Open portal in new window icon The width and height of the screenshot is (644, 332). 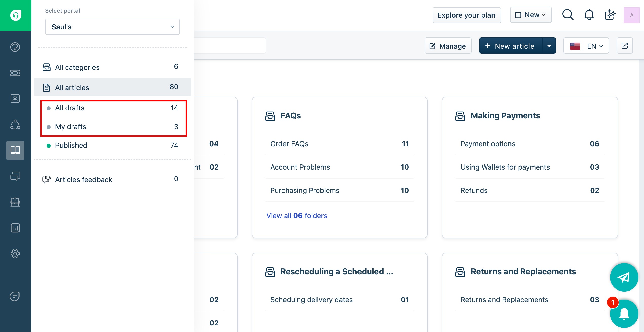tap(624, 46)
